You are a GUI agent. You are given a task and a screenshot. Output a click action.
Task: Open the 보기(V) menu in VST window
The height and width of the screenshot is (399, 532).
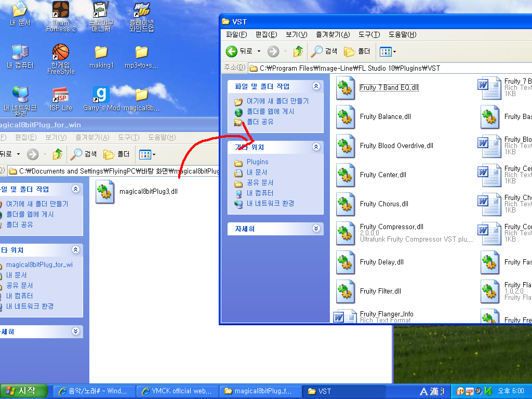[x=297, y=35]
